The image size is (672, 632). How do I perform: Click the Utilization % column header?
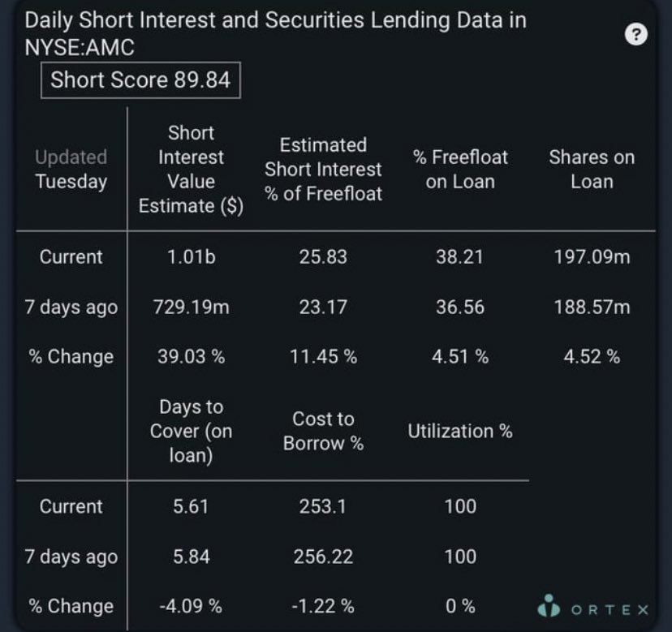click(460, 431)
